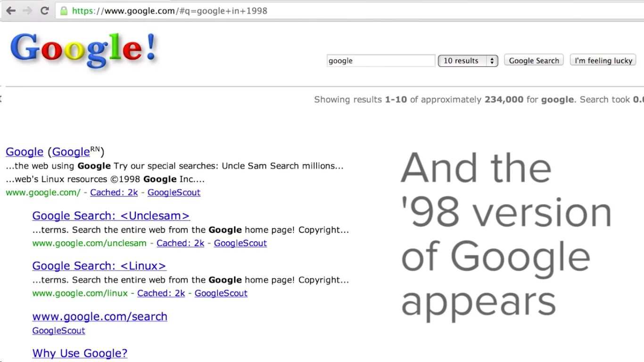Click the browser forward arrow

pyautogui.click(x=27, y=10)
